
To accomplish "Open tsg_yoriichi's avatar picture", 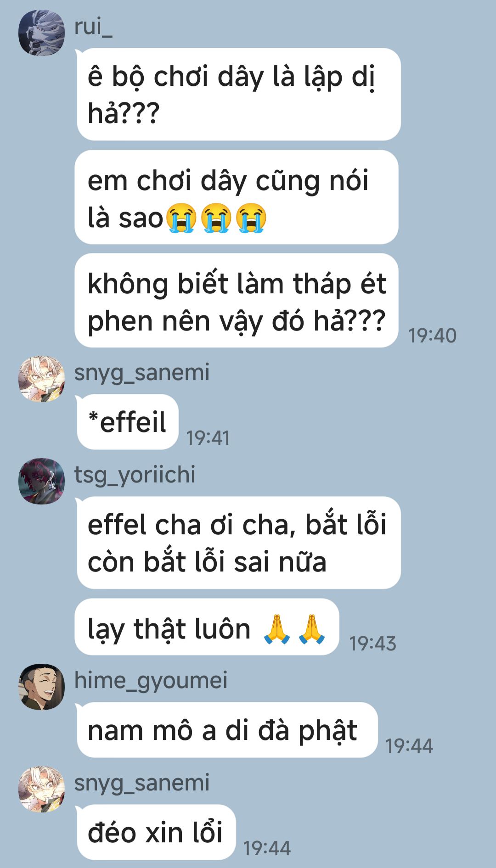I will point(41,481).
